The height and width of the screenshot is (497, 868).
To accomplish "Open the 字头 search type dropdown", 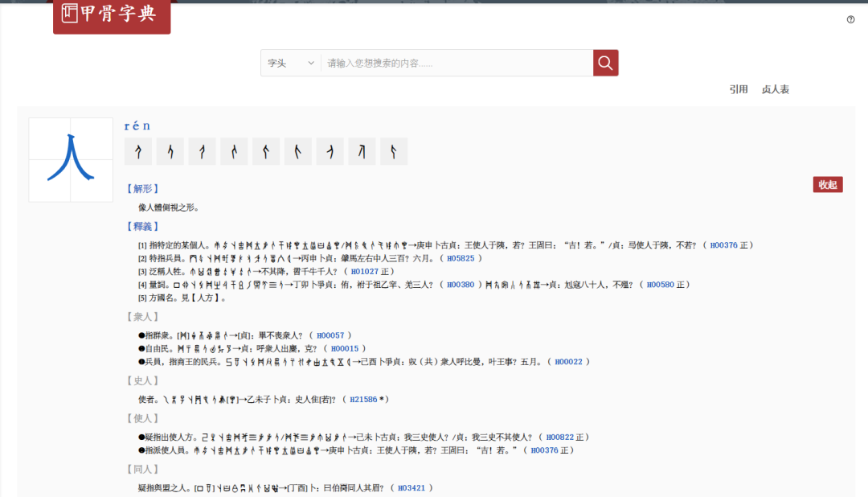I will [290, 62].
